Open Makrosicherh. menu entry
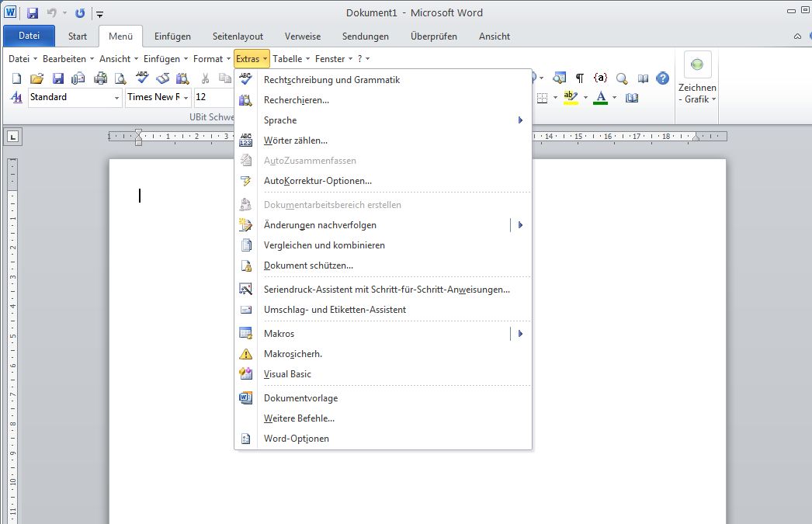This screenshot has height=524, width=812. (383, 354)
